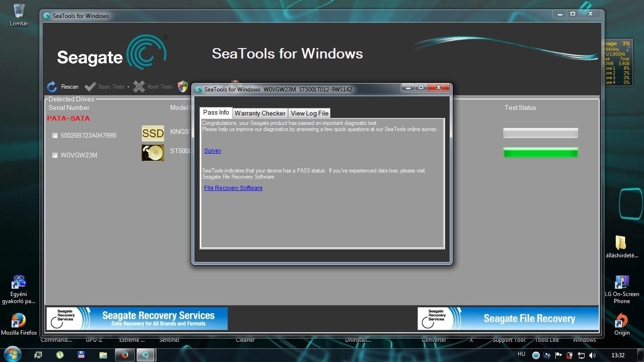Select the hard disk drive icon
644x362 pixels.
click(153, 153)
